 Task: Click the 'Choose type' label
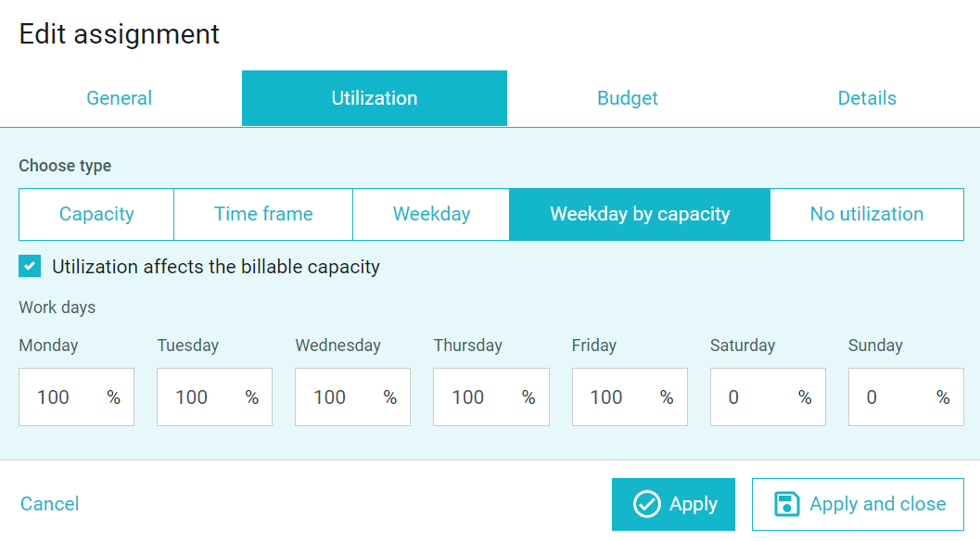tap(65, 166)
